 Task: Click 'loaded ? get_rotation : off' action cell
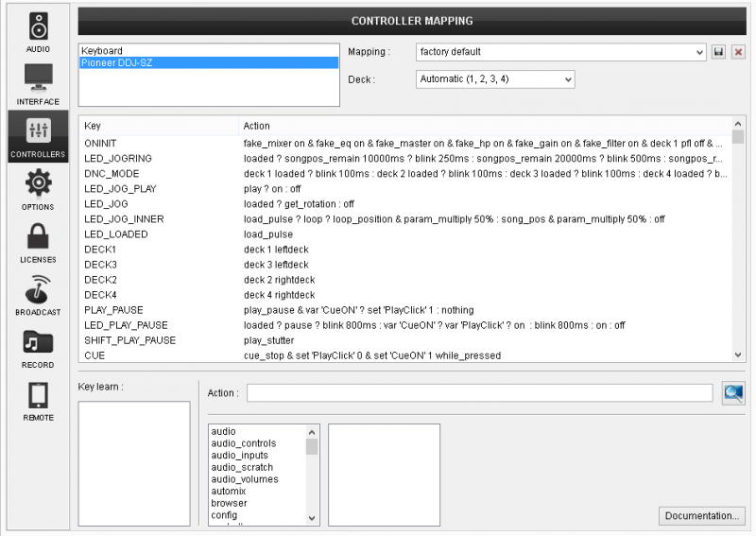(x=299, y=204)
